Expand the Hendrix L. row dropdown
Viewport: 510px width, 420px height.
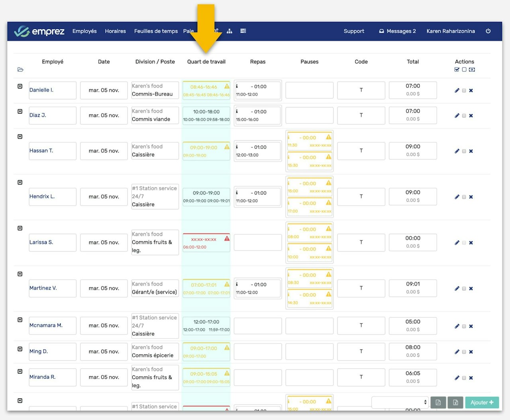point(20,182)
